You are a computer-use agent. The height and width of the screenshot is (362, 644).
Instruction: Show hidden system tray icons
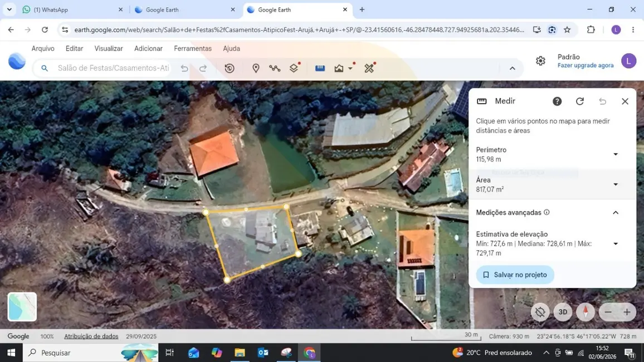tap(546, 353)
